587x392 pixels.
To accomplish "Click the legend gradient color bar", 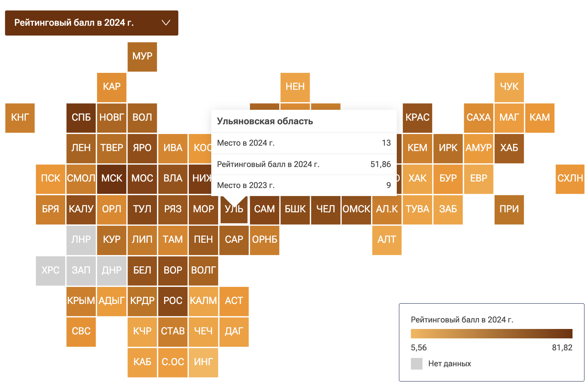I will point(491,333).
